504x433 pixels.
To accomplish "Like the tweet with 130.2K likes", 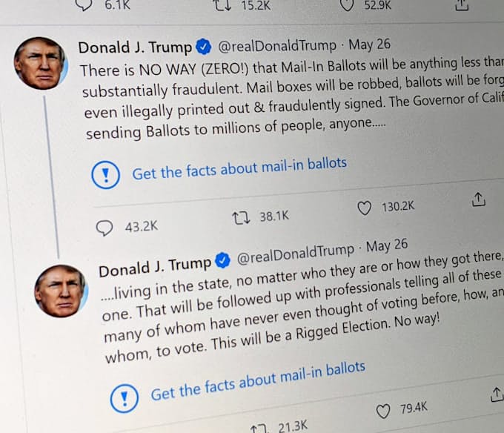I will click(365, 208).
